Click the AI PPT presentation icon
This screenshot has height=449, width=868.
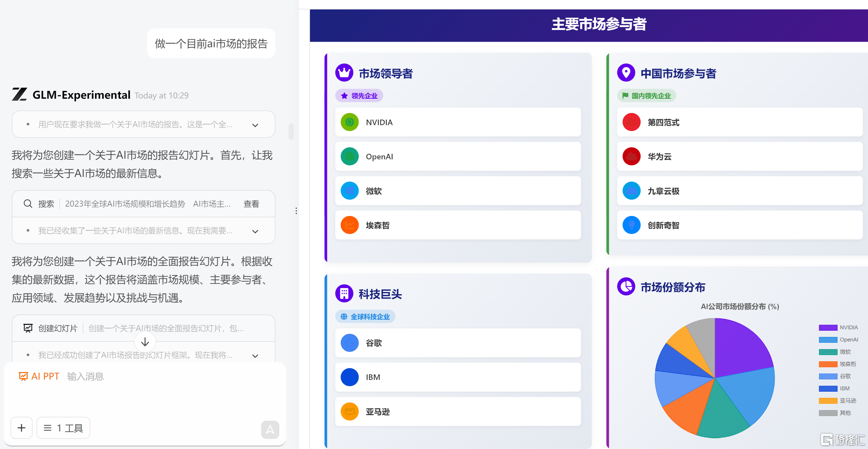click(x=23, y=376)
